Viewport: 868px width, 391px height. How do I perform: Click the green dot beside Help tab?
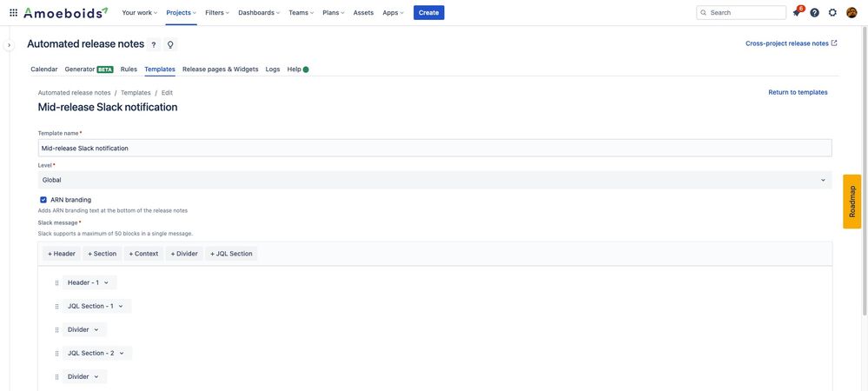(x=306, y=70)
